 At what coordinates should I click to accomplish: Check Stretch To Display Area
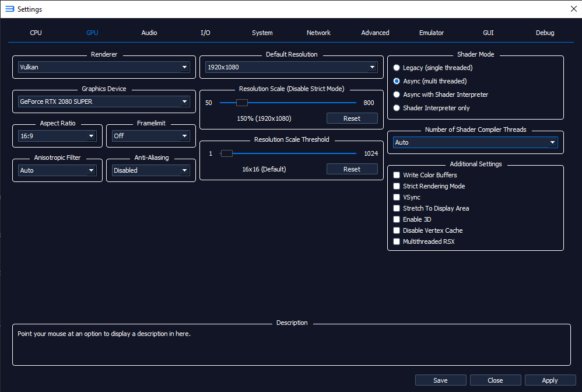point(432,208)
